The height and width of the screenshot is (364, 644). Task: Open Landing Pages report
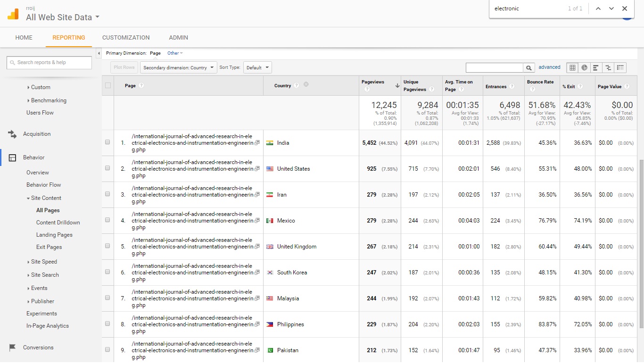54,235
